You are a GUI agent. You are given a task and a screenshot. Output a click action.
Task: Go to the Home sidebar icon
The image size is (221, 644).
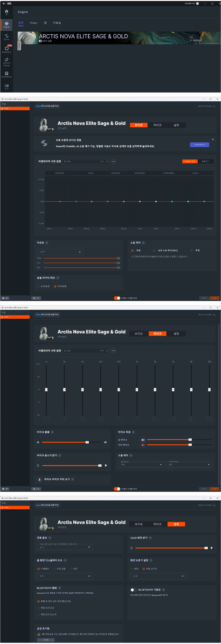pyautogui.click(x=6, y=12)
